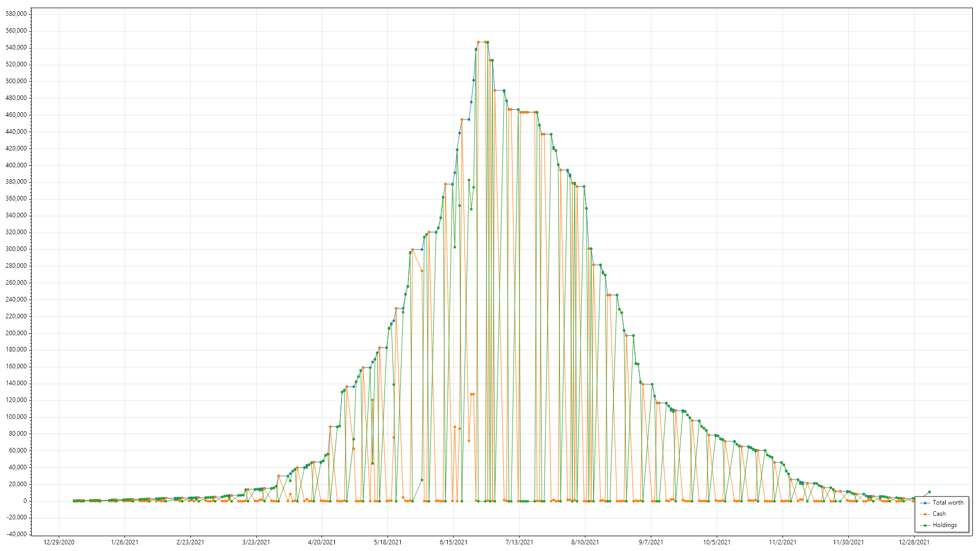Image resolution: width=980 pixels, height=551 pixels.
Task: Click the 6/15/2021 x-axis date label
Action: click(x=453, y=542)
